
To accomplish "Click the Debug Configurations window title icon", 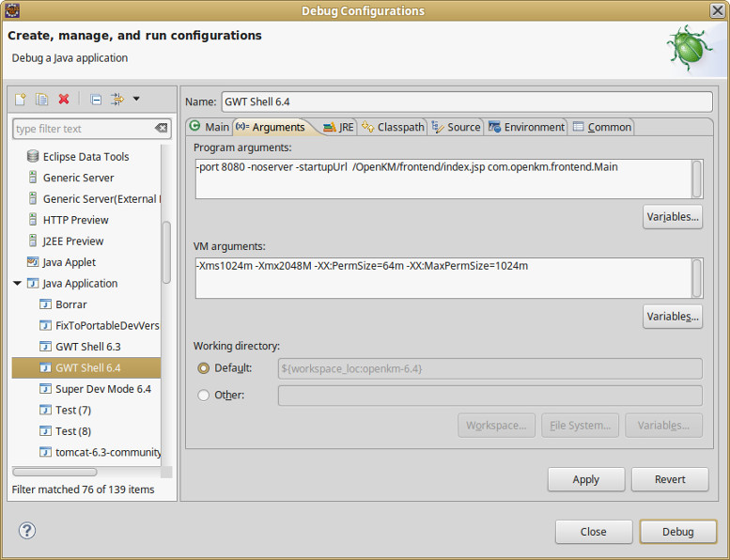I will coord(11,10).
